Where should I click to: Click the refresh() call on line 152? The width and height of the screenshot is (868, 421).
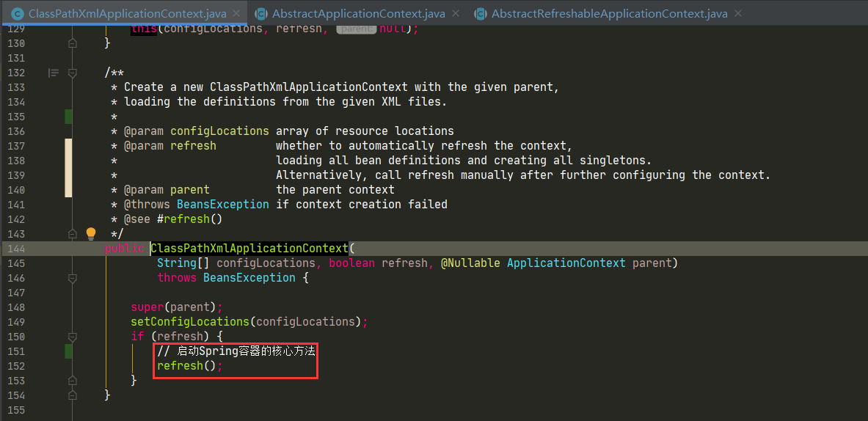(190, 366)
